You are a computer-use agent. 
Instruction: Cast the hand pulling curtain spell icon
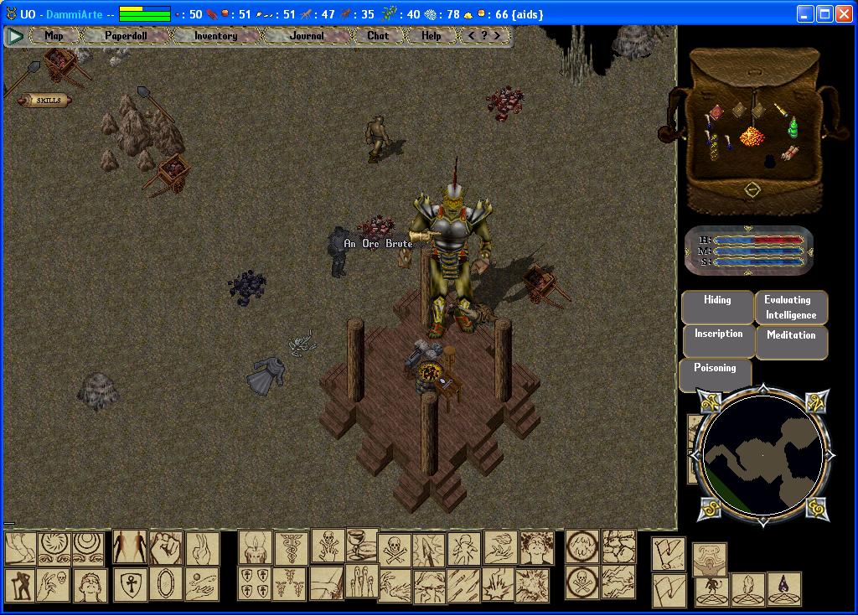[x=326, y=583]
